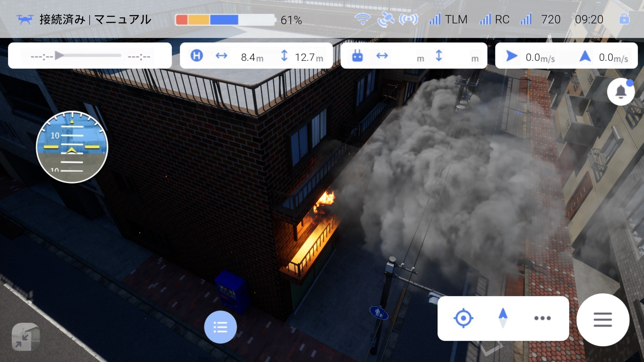Viewport: 644px width, 362px height.
Task: Toggle the padlock lock icon
Action: tap(624, 19)
